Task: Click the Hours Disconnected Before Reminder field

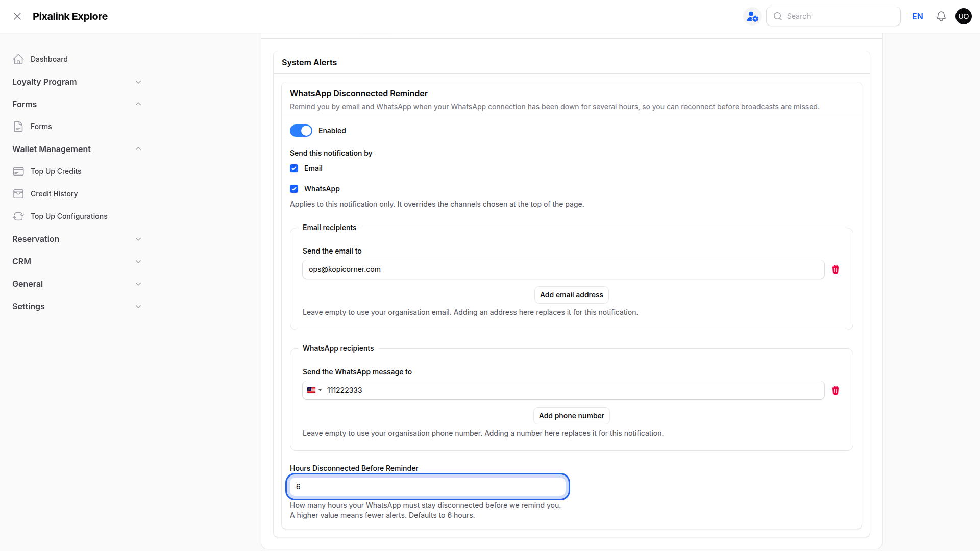Action: (x=428, y=487)
